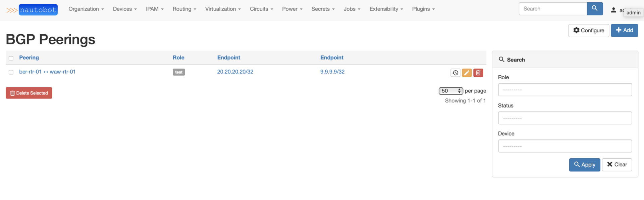Open the IPAM navigation menu
Viewport: 644px width, 200px height.
[155, 9]
